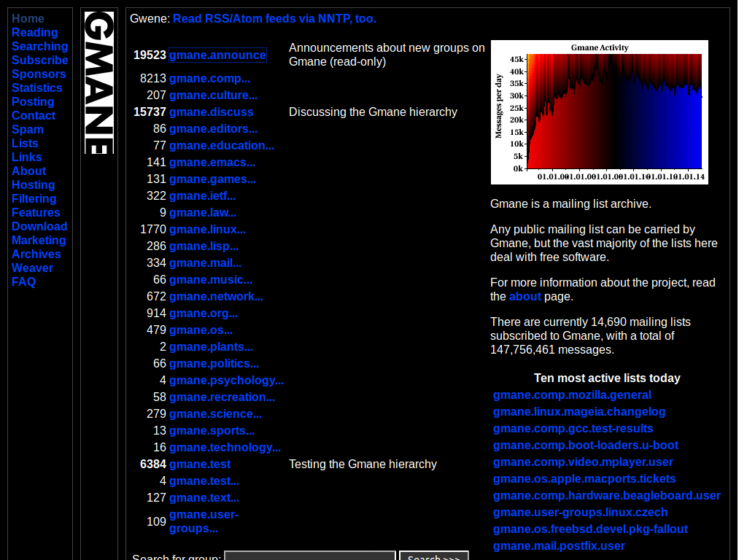This screenshot has width=747, height=560.
Task: Open the gmane.discuss group
Action: (211, 112)
